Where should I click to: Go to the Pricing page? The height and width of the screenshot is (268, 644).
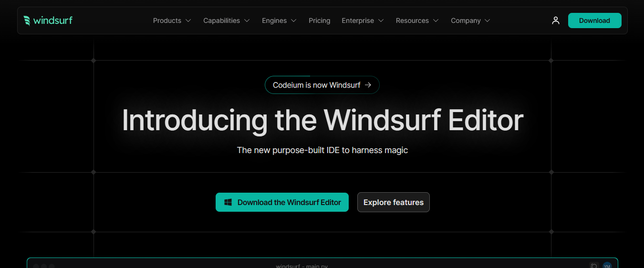coord(320,21)
